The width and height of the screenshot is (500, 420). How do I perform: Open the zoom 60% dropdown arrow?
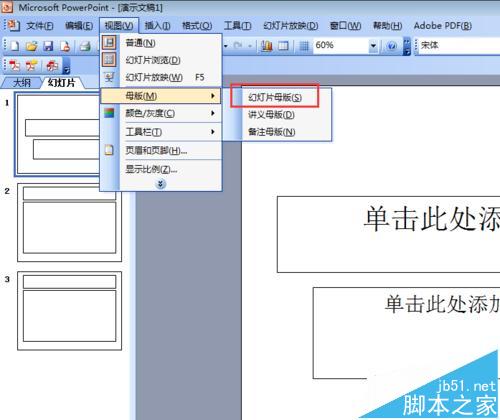click(x=373, y=45)
